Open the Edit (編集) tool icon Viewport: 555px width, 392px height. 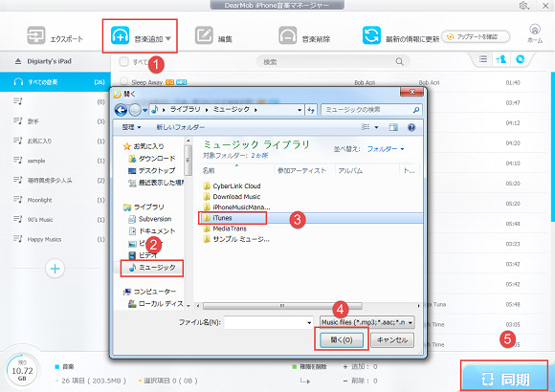tap(204, 35)
